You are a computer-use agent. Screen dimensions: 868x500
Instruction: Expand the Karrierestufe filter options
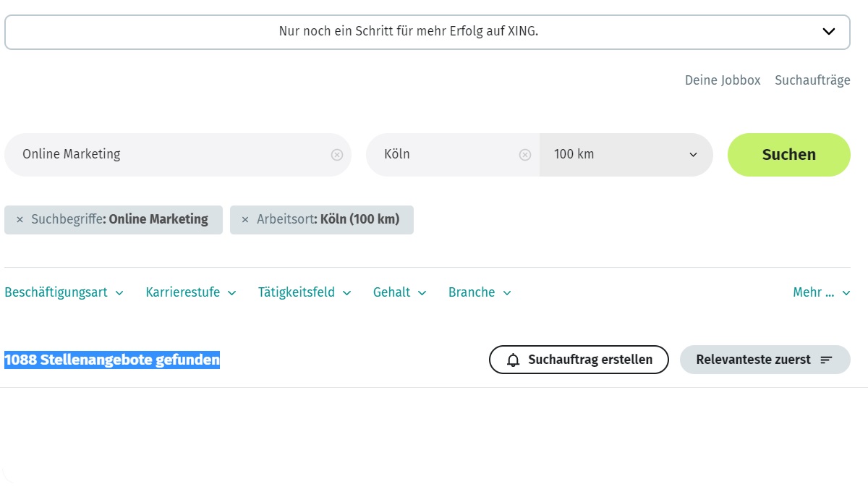pyautogui.click(x=190, y=292)
